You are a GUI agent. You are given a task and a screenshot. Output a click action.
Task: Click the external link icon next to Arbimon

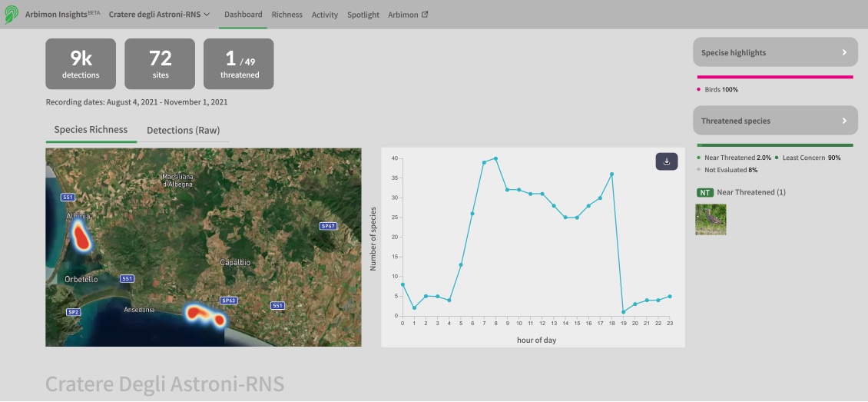click(425, 15)
